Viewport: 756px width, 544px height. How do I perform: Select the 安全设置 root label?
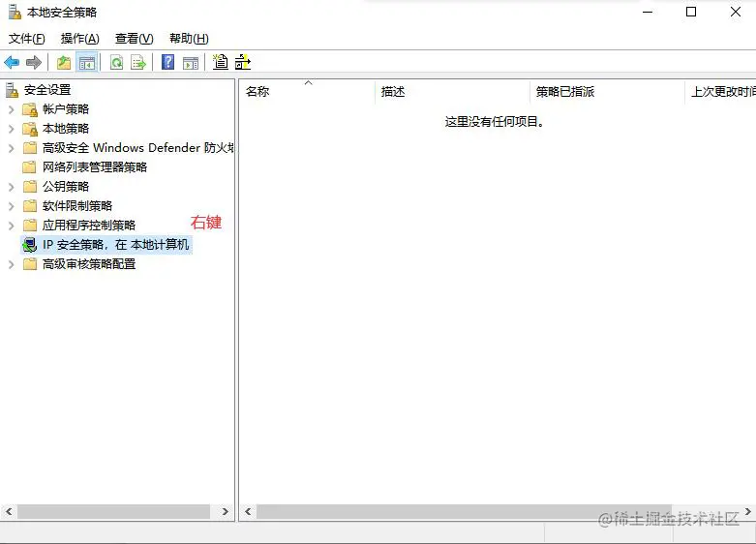(47, 90)
